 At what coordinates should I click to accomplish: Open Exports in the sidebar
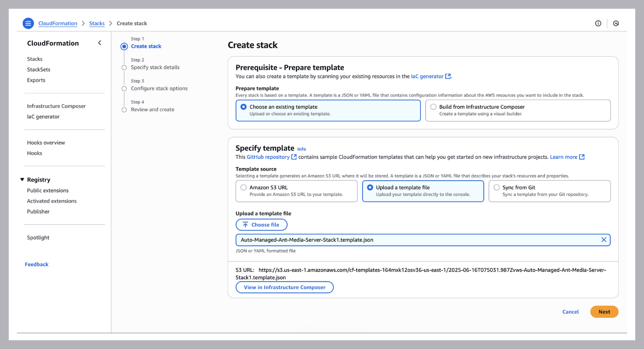[x=36, y=80]
